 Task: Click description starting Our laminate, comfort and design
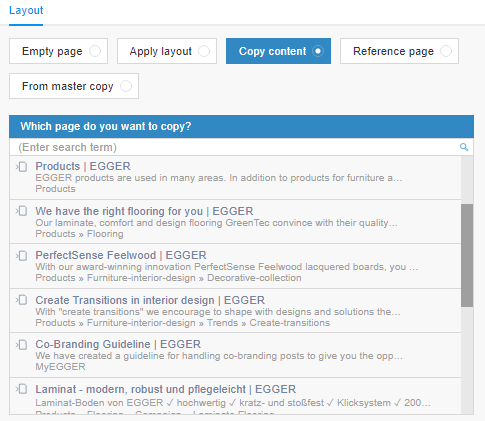pyautogui.click(x=216, y=223)
